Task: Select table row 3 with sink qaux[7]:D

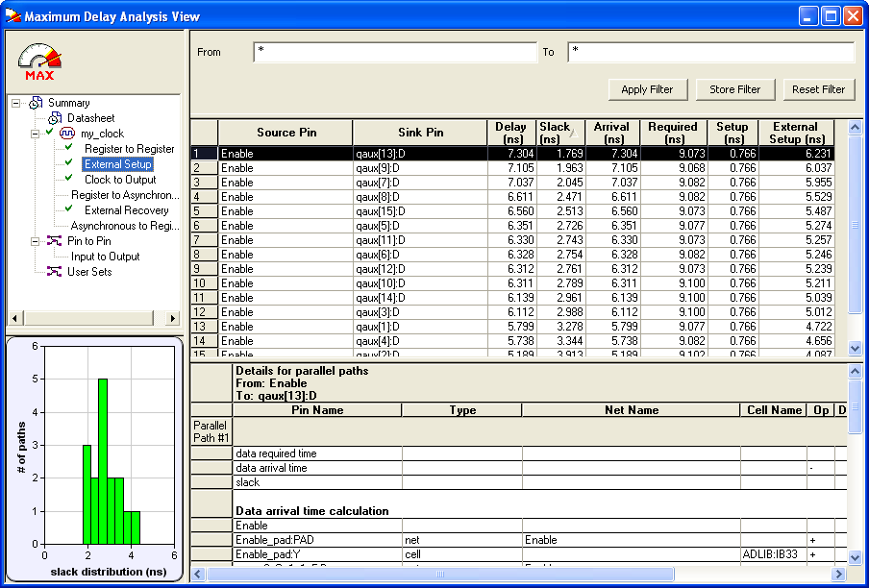Action: click(512, 183)
